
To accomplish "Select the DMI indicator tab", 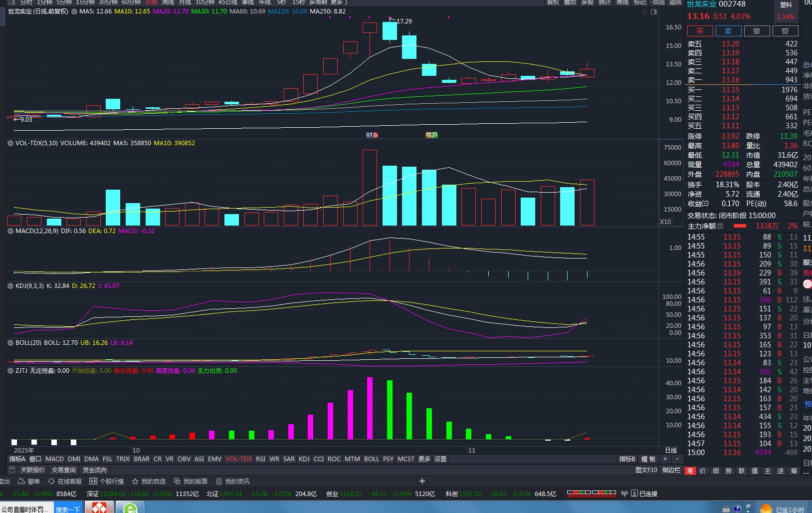I will pos(74,459).
